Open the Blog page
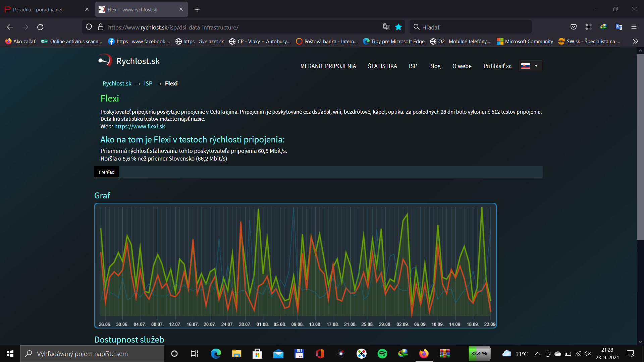This screenshot has width=644, height=362. (x=435, y=66)
